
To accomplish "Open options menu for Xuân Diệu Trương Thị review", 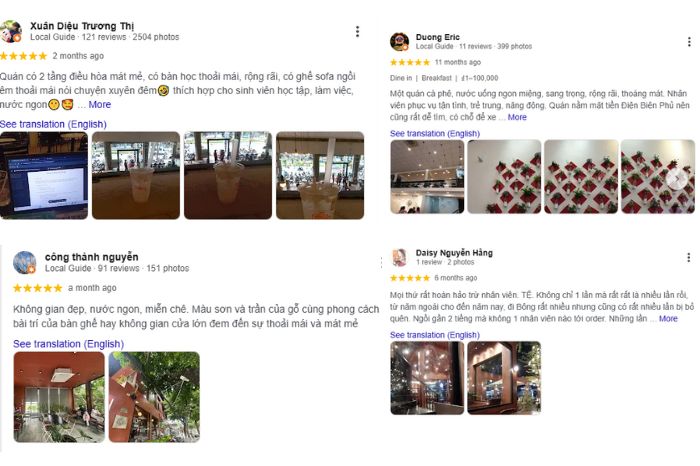I will click(357, 32).
